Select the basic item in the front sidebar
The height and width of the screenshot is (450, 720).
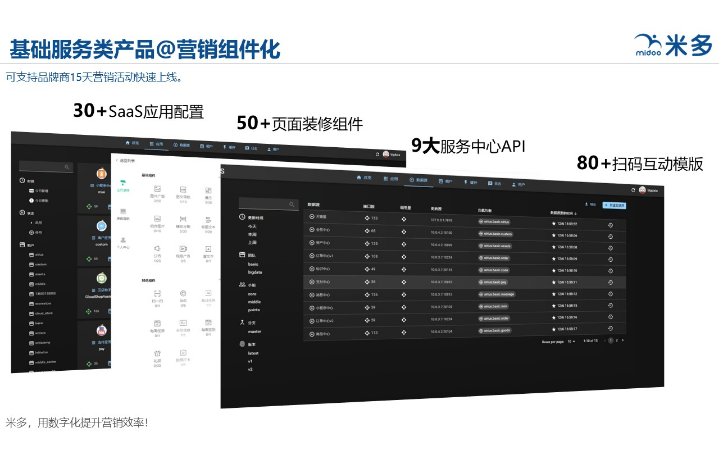[253, 264]
